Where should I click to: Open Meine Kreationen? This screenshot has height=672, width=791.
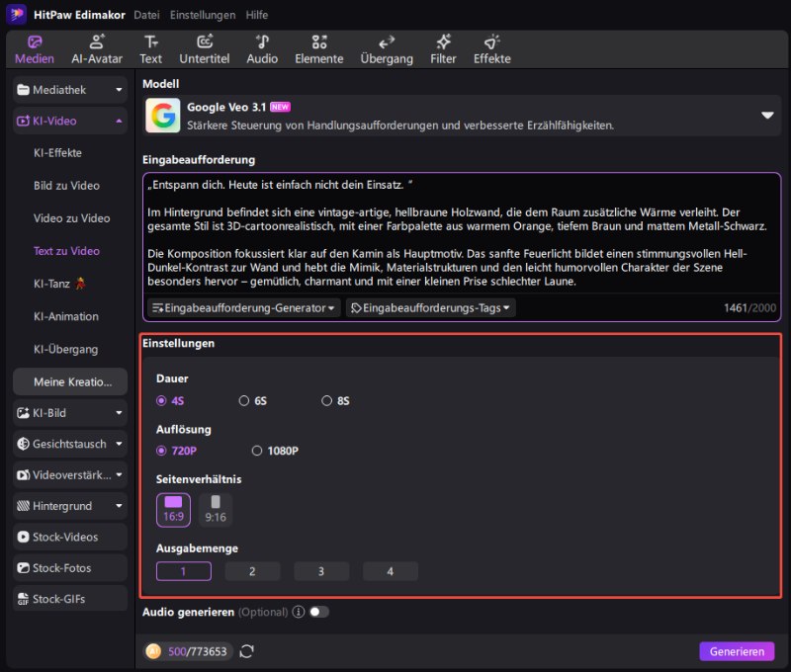[x=69, y=381]
